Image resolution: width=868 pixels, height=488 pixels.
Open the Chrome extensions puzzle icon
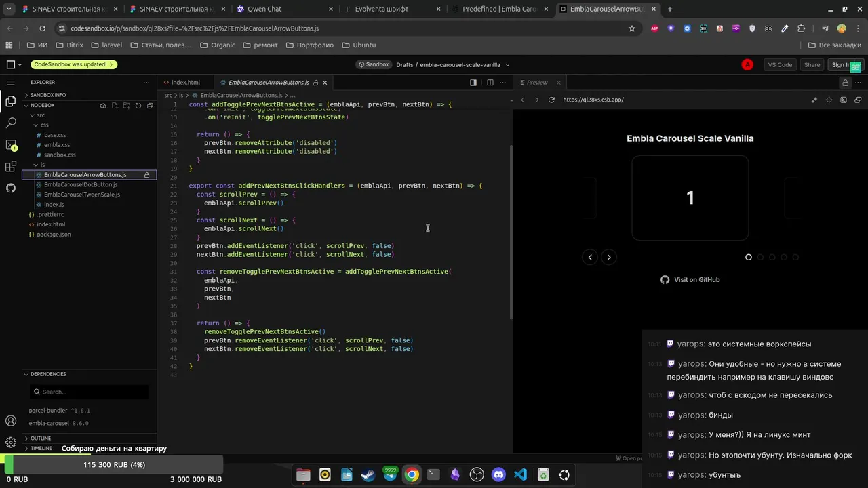[x=801, y=28]
